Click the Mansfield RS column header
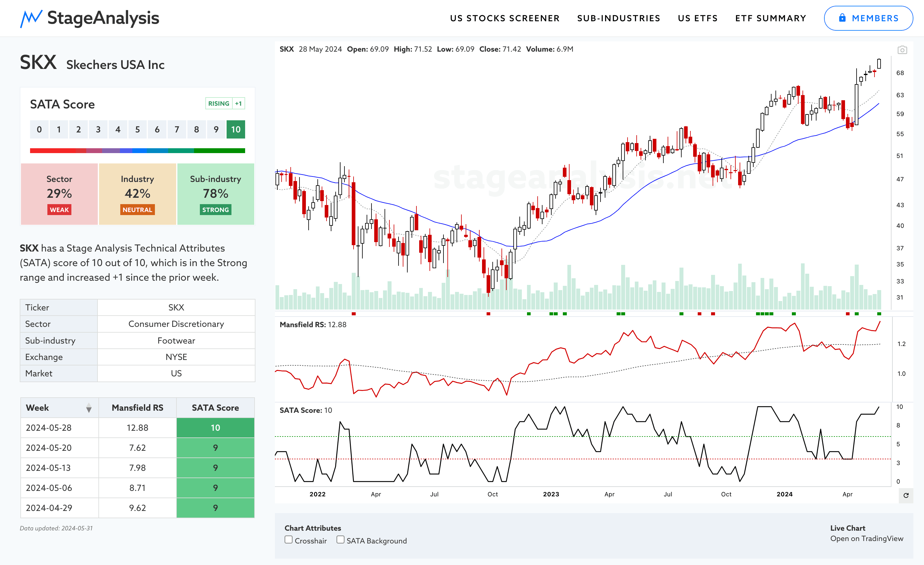 click(x=137, y=408)
